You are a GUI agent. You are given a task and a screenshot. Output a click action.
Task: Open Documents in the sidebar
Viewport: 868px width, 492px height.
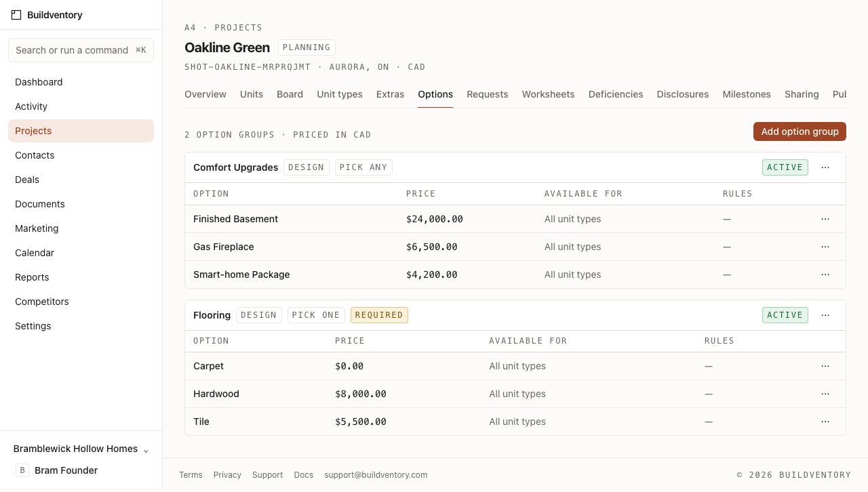[81, 204]
